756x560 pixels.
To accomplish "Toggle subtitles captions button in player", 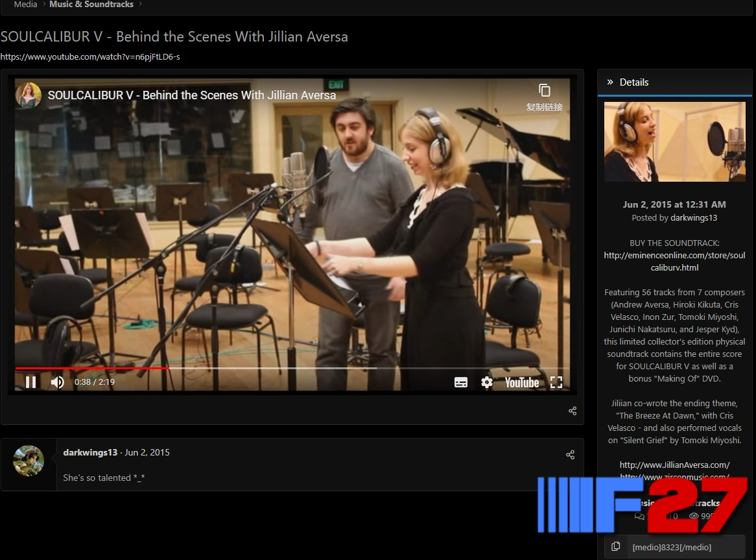I will point(461,382).
